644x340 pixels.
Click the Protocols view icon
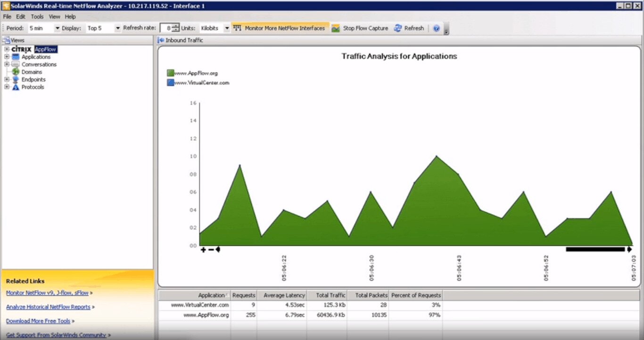(16, 87)
